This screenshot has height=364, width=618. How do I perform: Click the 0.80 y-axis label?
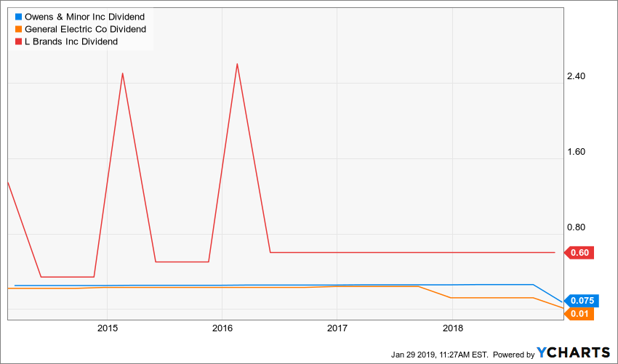(x=575, y=227)
